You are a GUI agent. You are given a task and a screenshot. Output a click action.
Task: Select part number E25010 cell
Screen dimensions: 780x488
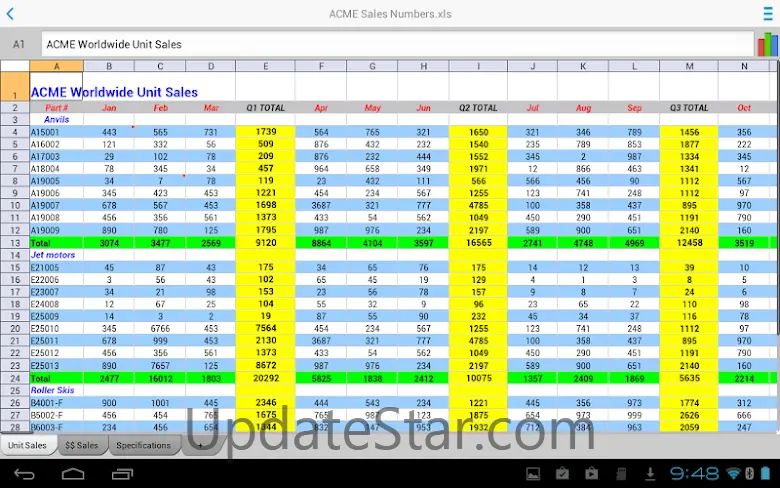(x=56, y=328)
